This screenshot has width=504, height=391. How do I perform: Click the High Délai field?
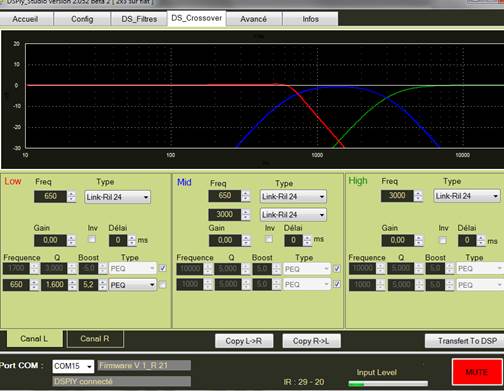(x=467, y=240)
